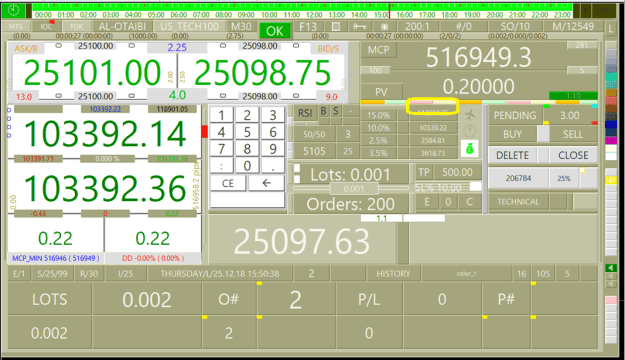Click the CLOSE button
The height and width of the screenshot is (360, 625).
(x=573, y=155)
